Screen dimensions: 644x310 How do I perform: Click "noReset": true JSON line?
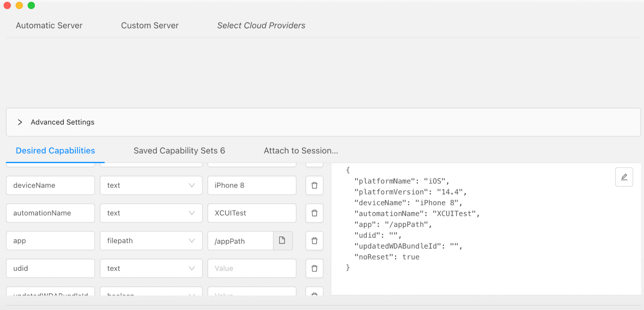tap(387, 257)
